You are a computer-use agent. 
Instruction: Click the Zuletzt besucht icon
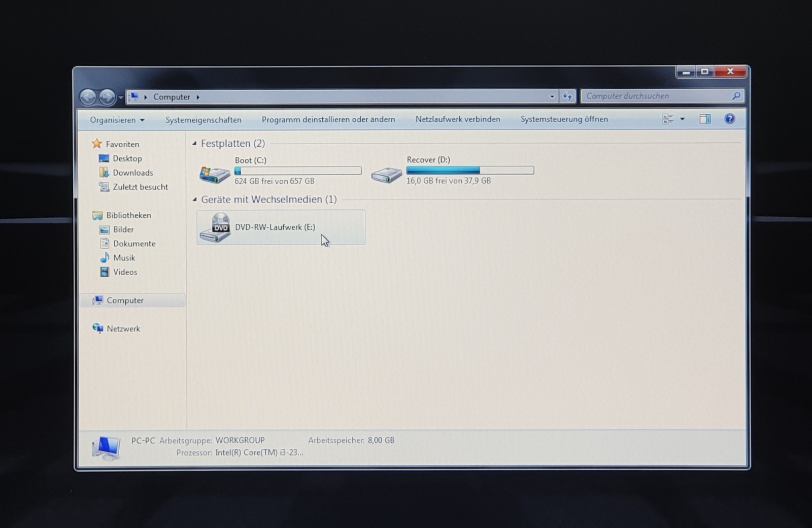[x=104, y=187]
